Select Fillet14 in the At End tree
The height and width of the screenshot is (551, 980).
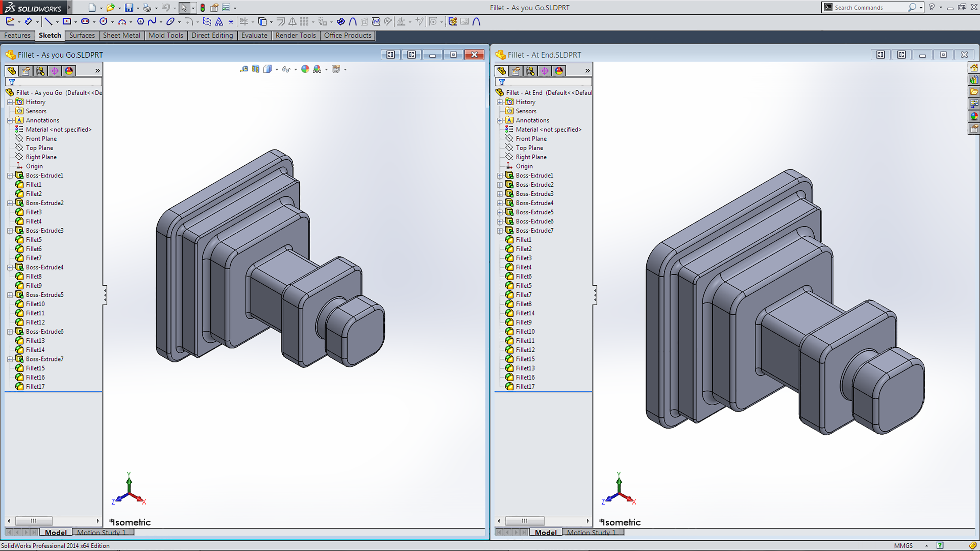525,313
